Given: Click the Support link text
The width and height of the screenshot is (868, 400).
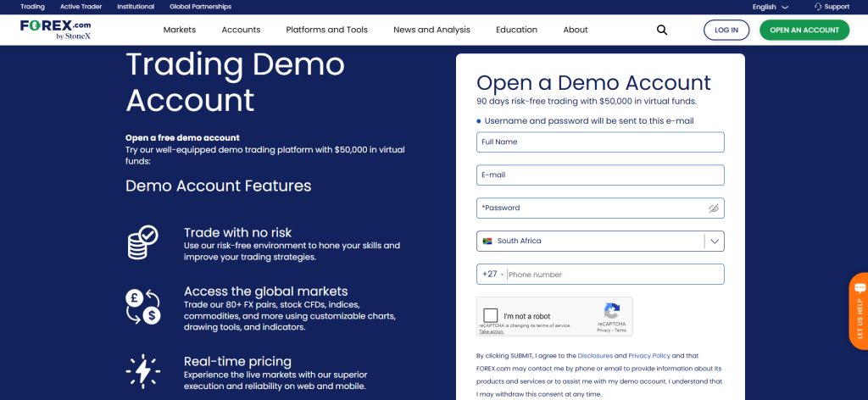Looking at the screenshot, I should pyautogui.click(x=837, y=7).
